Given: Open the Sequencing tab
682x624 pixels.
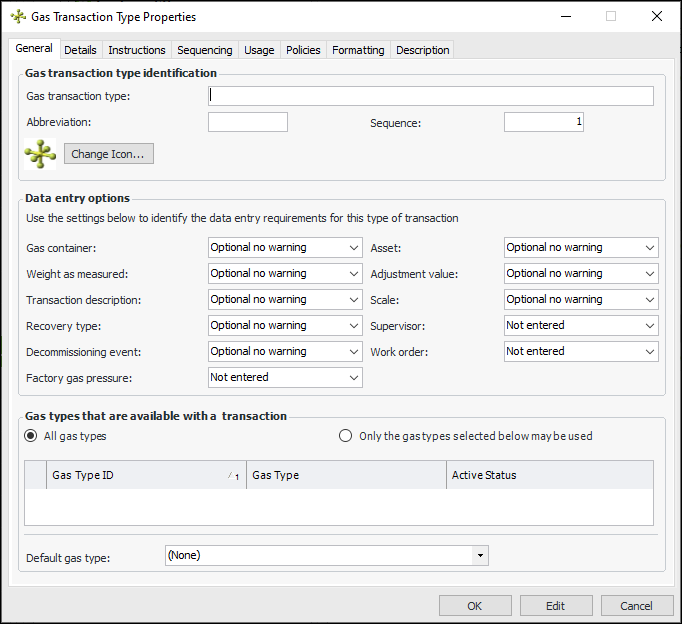Looking at the screenshot, I should click(x=204, y=50).
